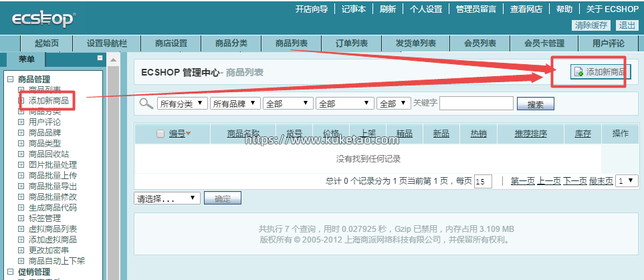Open the 开店向导 link
The width and height of the screenshot is (644, 280).
(312, 9)
